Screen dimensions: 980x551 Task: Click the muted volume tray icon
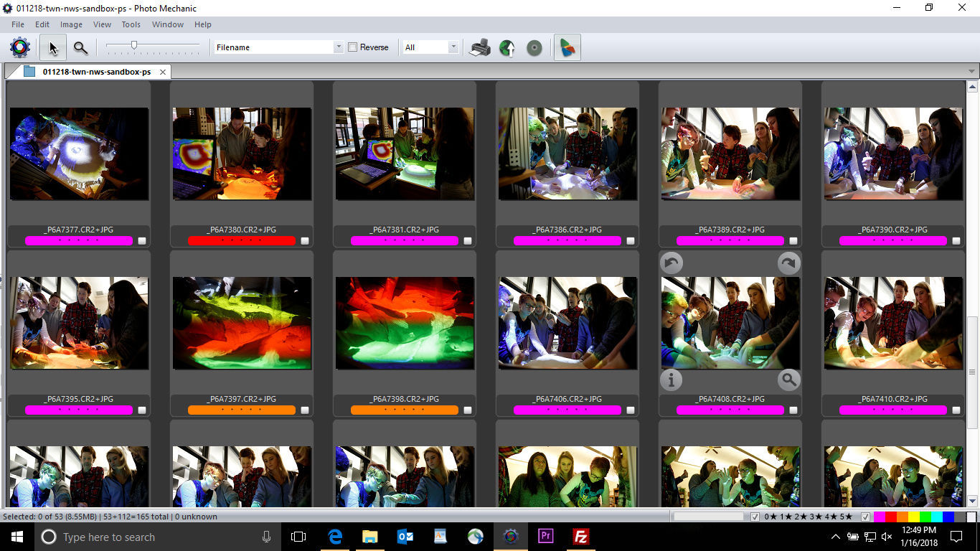887,537
